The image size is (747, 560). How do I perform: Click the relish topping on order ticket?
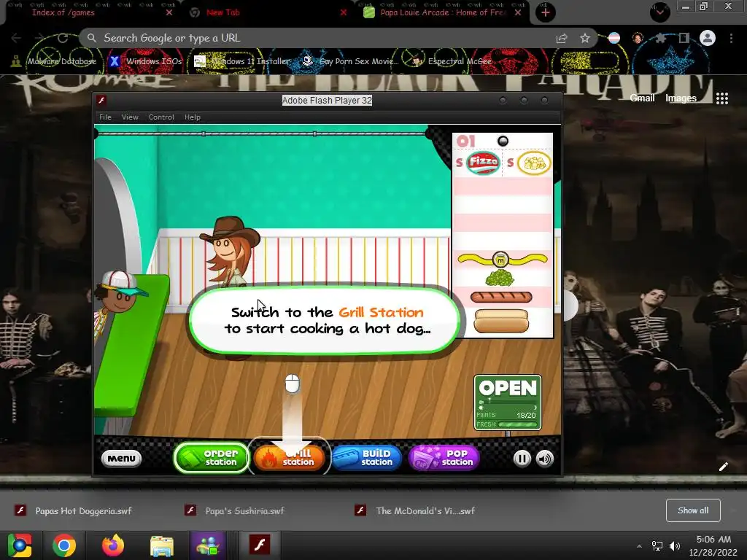coord(500,278)
